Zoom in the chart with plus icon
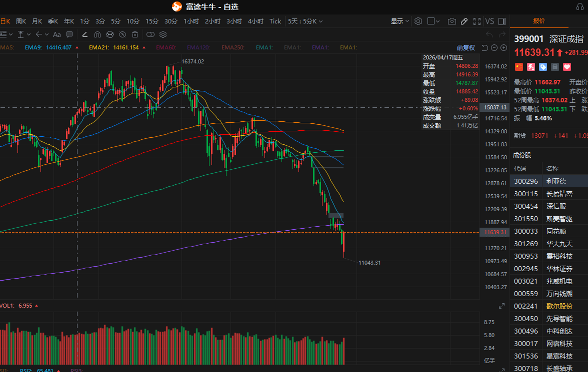This screenshot has width=588, height=372. [503, 47]
